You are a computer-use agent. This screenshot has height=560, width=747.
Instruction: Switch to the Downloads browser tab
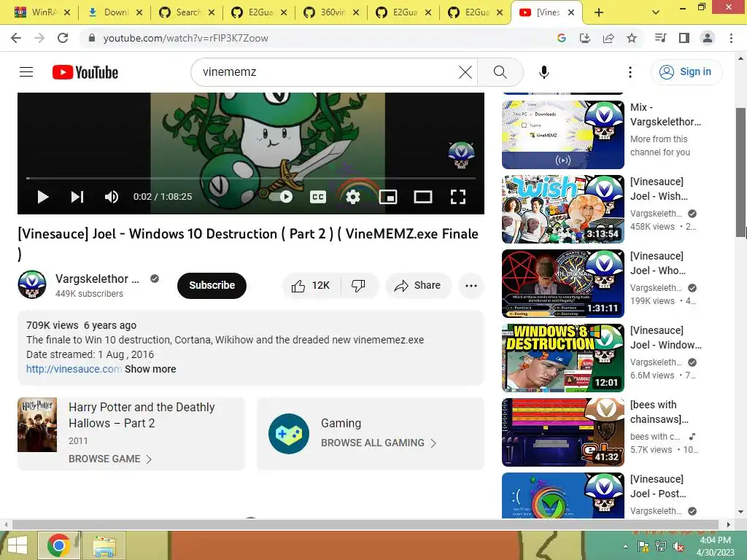[x=115, y=12]
